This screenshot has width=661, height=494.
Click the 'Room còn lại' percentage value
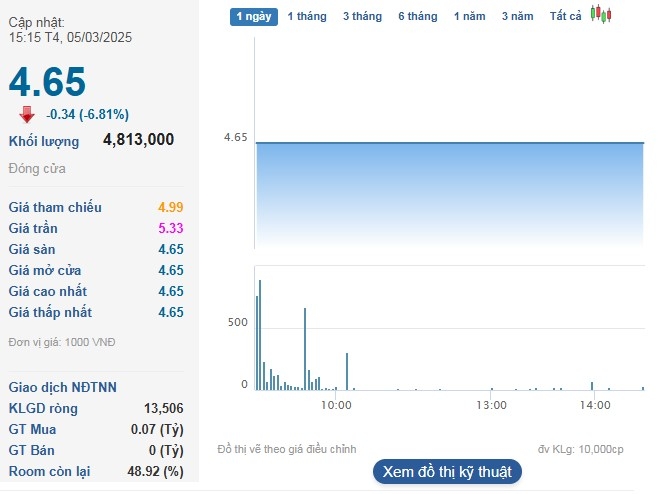159,471
